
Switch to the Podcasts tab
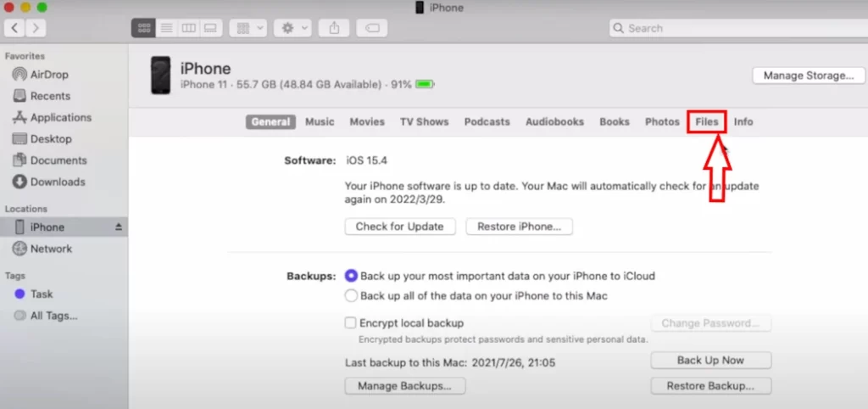487,122
